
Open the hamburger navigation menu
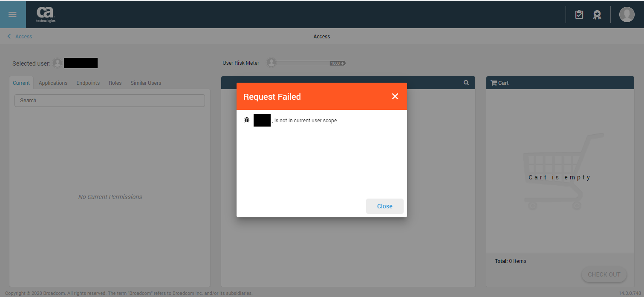(x=12, y=14)
